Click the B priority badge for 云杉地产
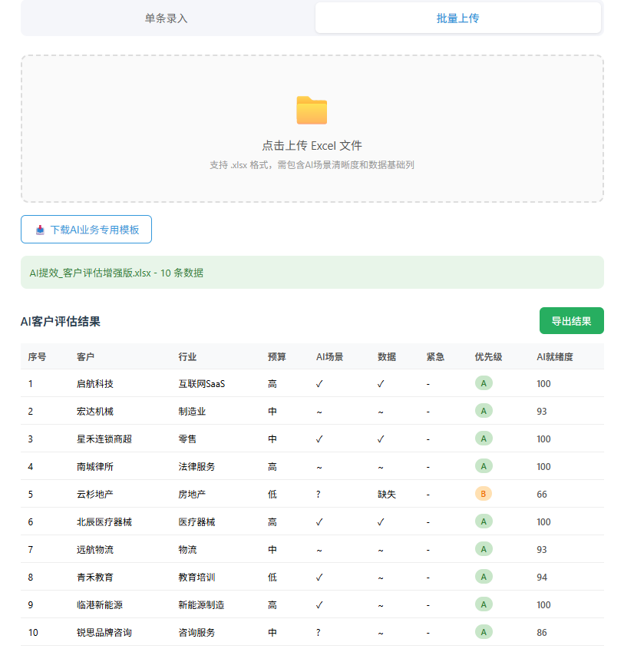Screen dimensions: 634x672 [x=484, y=494]
